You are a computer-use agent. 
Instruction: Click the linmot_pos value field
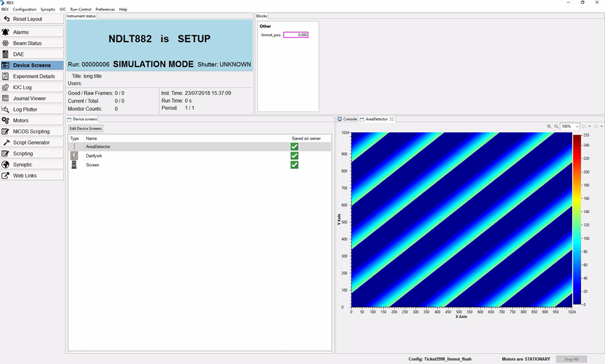tap(296, 35)
